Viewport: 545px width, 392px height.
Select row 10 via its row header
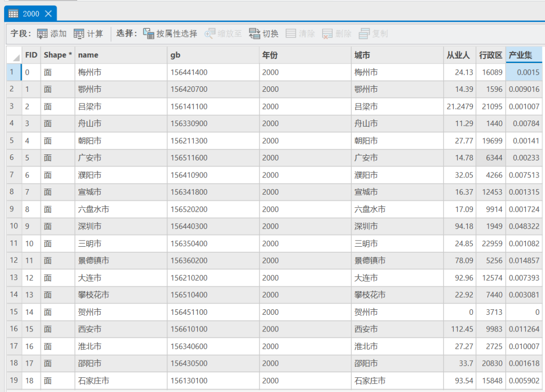(x=14, y=226)
